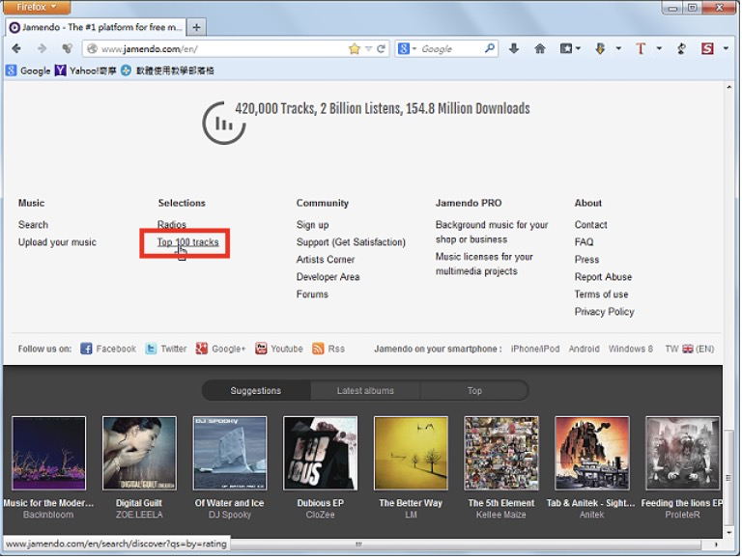742x560 pixels.
Task: Click the Rss feed icon
Action: click(318, 350)
